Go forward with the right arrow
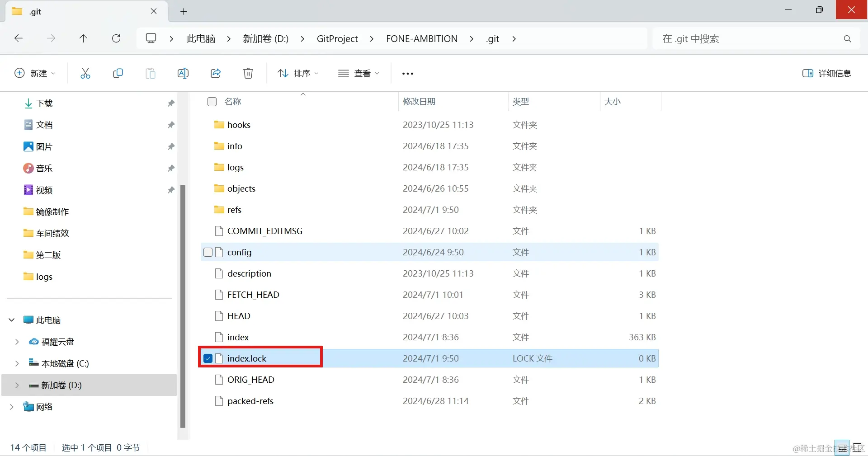The width and height of the screenshot is (868, 456). (x=51, y=38)
